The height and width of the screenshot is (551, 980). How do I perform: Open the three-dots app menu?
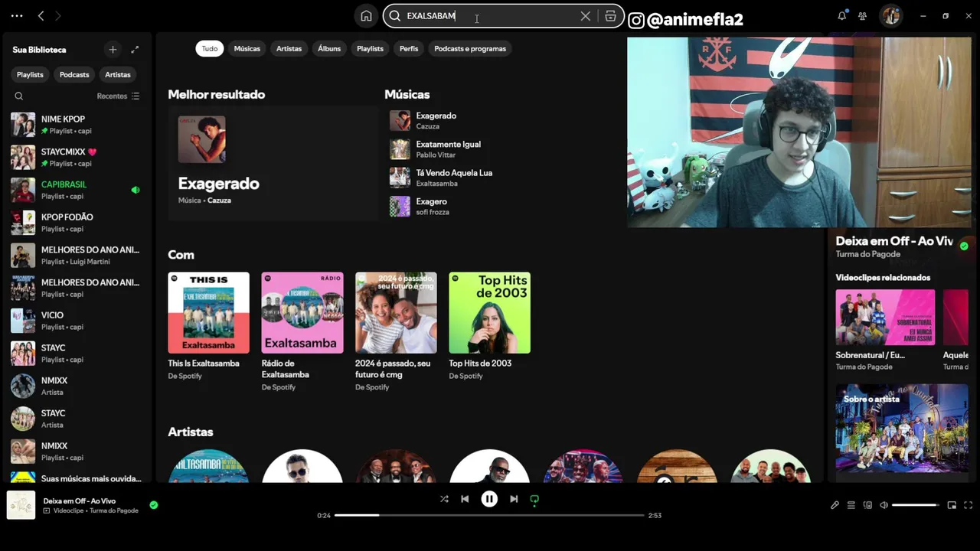click(17, 15)
